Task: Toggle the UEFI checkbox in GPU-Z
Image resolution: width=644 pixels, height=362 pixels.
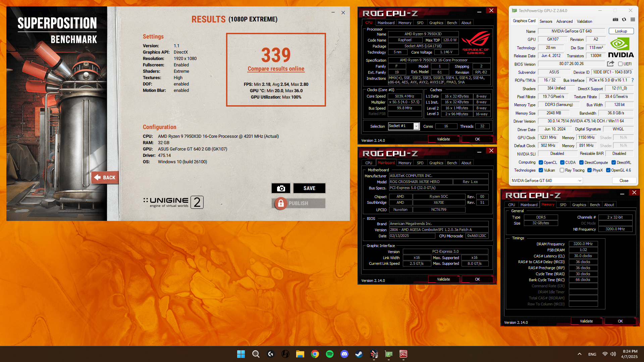Action: pyautogui.click(x=620, y=64)
